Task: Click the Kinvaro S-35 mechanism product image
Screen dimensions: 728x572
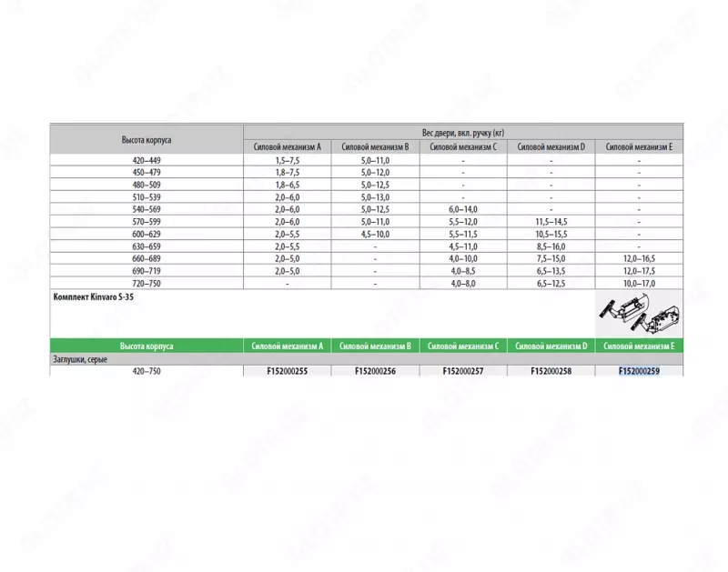Action: [636, 314]
